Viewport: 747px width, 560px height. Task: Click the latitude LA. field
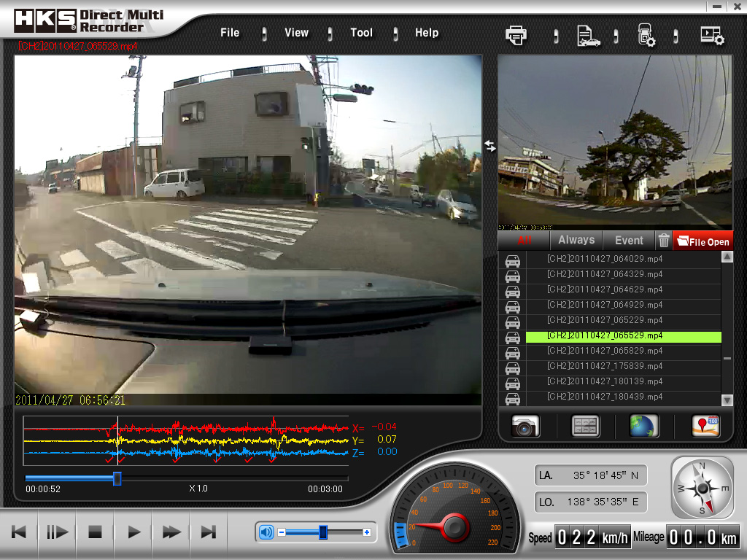pos(590,475)
